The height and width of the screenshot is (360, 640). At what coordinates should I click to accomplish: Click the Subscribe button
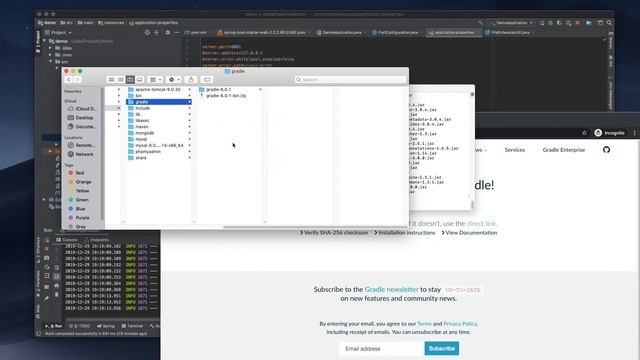[x=442, y=349]
